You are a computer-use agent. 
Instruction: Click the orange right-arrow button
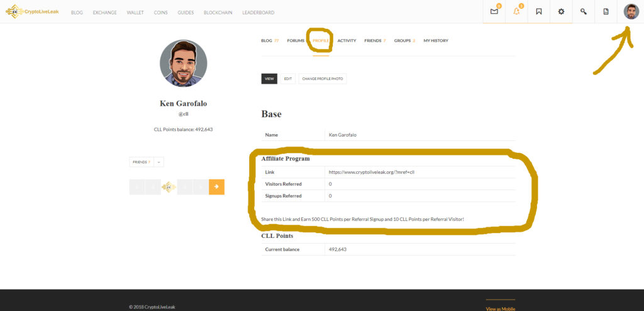click(x=216, y=187)
